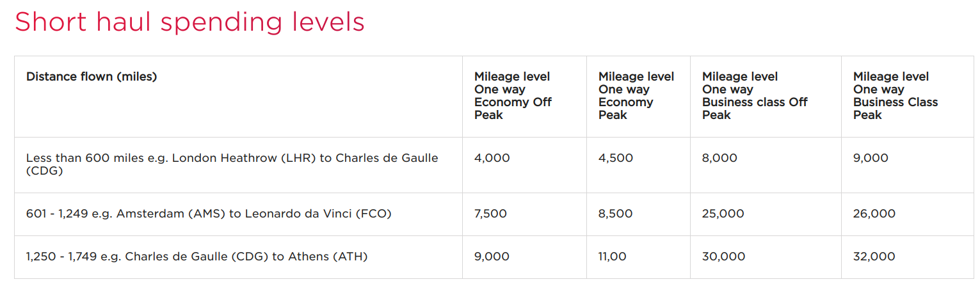Select the 26,000 Business Peak cell
The image size is (980, 293).
click(874, 214)
